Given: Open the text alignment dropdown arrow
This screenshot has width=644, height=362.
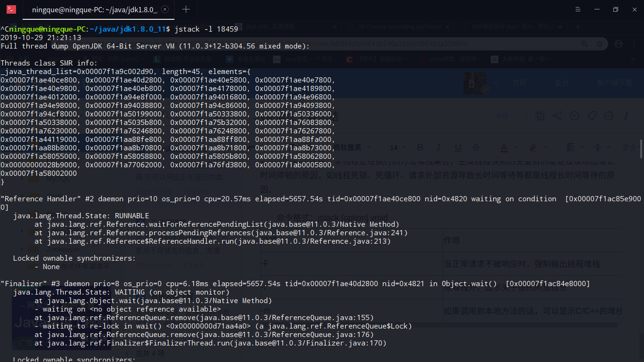Looking at the screenshot, I should [x=581, y=148].
